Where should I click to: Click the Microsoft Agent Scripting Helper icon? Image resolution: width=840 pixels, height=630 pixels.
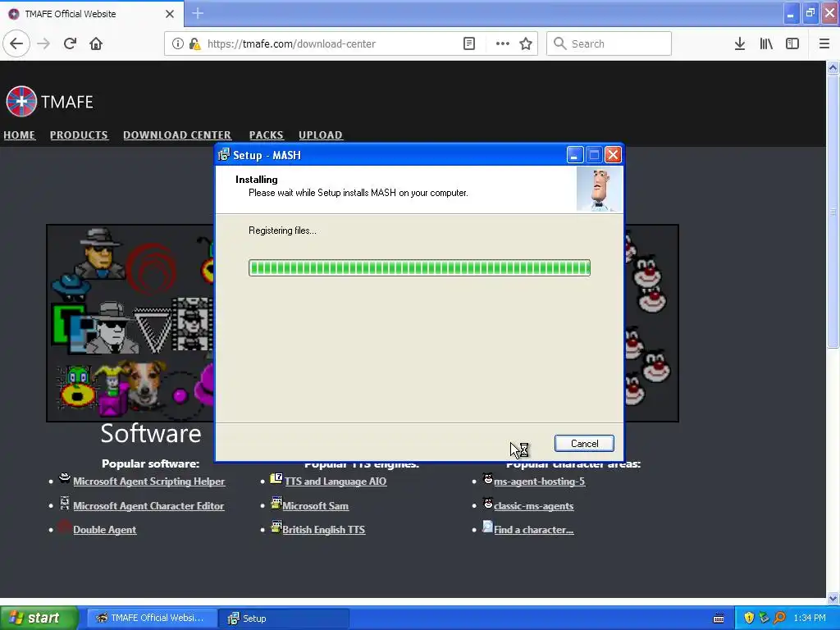[x=64, y=478]
